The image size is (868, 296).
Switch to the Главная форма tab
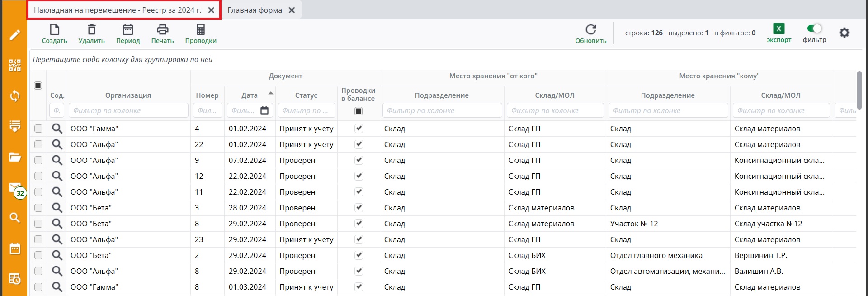[255, 10]
